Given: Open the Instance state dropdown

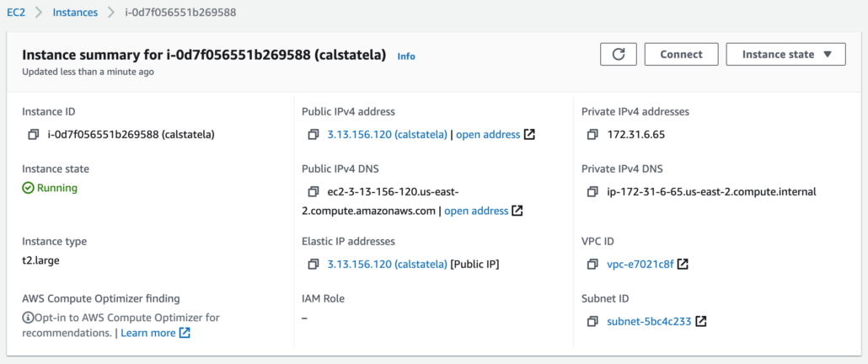Looking at the screenshot, I should pyautogui.click(x=785, y=54).
